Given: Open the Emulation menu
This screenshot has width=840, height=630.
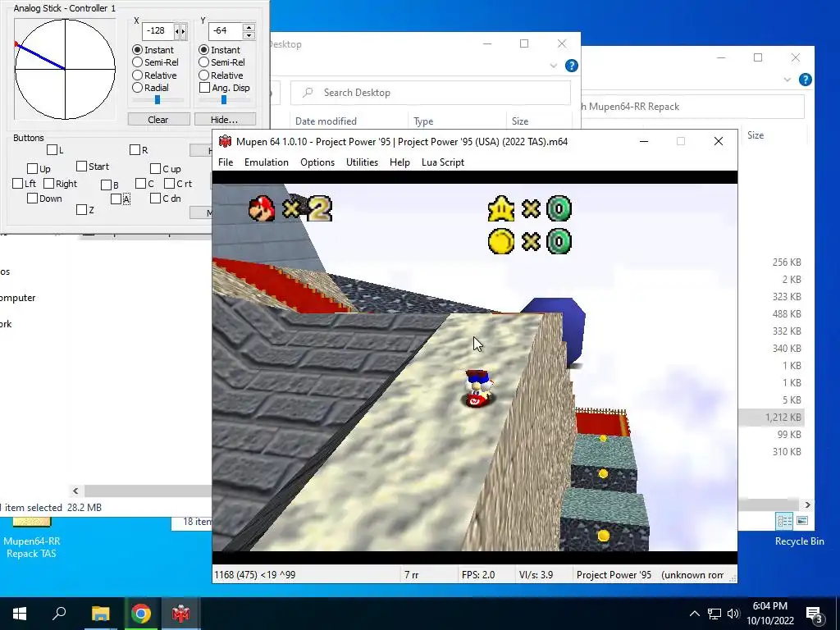Looking at the screenshot, I should (267, 162).
